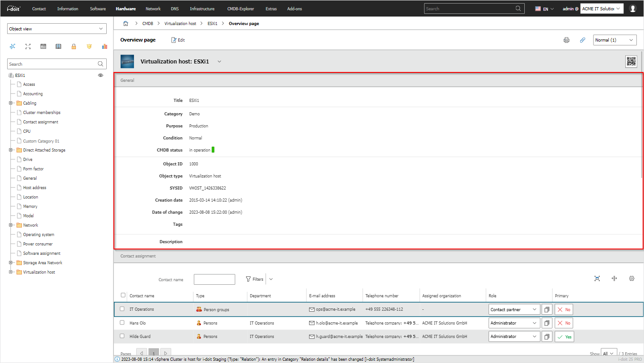644x363 pixels.
Task: Go to Virtualization host breadcrumb
Action: tap(180, 23)
